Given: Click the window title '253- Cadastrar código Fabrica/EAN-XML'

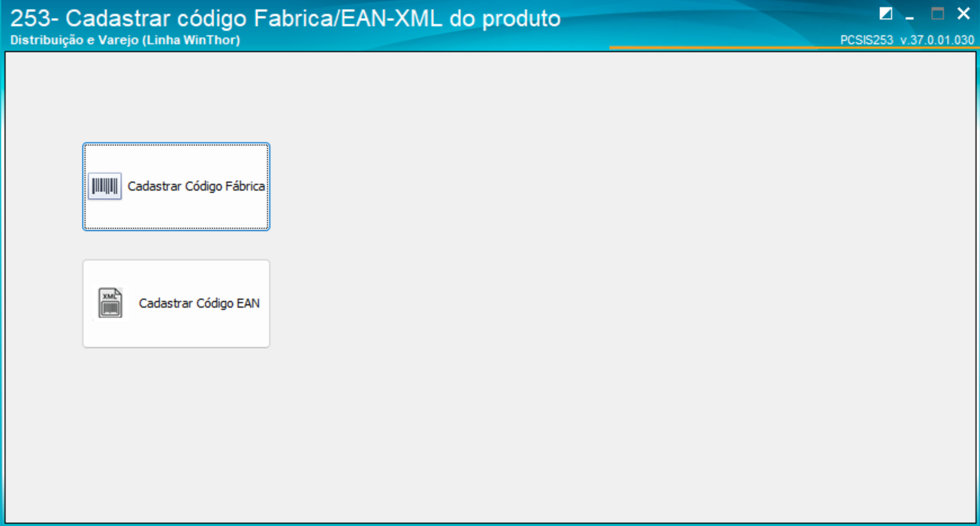Looking at the screenshot, I should [x=285, y=19].
